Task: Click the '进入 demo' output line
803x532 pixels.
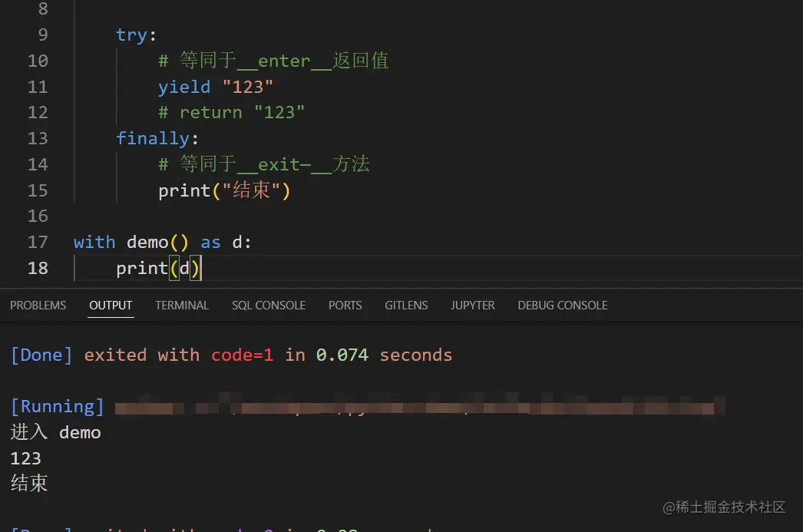Action: 56,433
